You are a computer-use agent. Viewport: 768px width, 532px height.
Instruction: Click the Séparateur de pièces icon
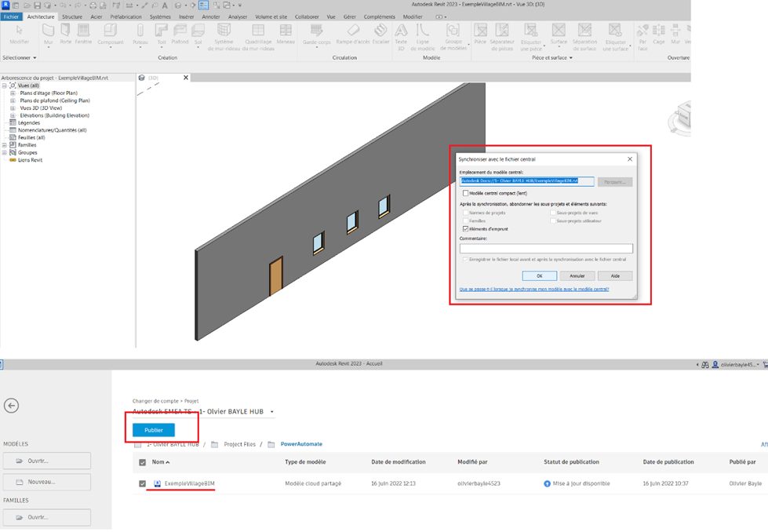[x=502, y=31]
